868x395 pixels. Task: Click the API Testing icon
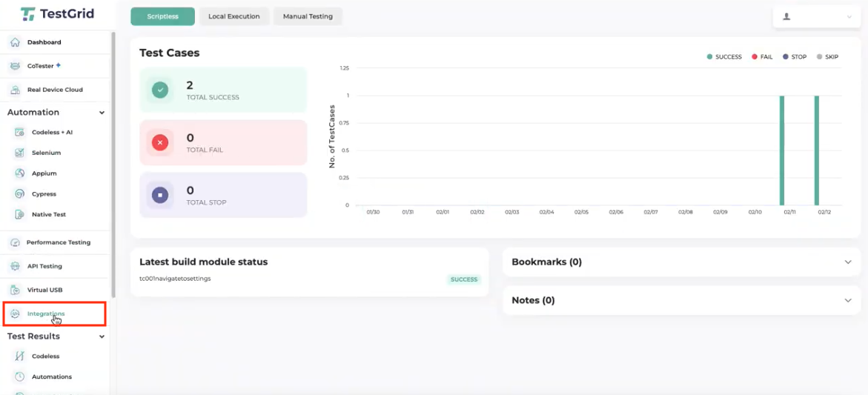16,266
